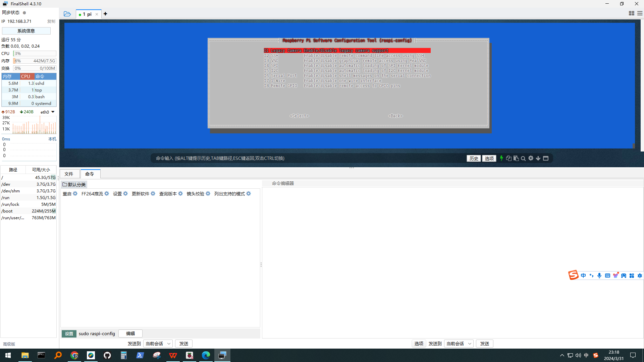Image resolution: width=644 pixels, height=362 pixels.
Task: Click the green lightning quick command icon
Action: coord(501,158)
